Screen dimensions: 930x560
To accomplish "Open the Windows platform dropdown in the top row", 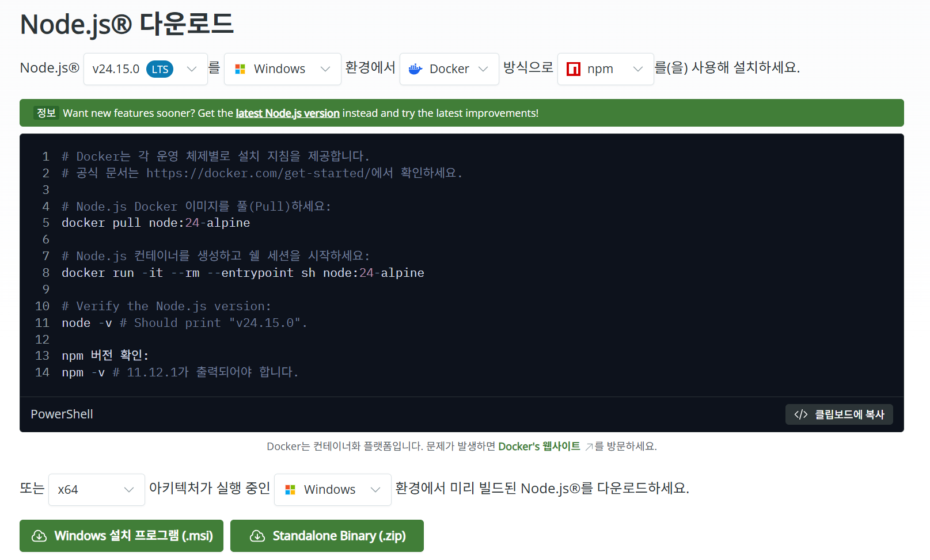I will (x=282, y=69).
